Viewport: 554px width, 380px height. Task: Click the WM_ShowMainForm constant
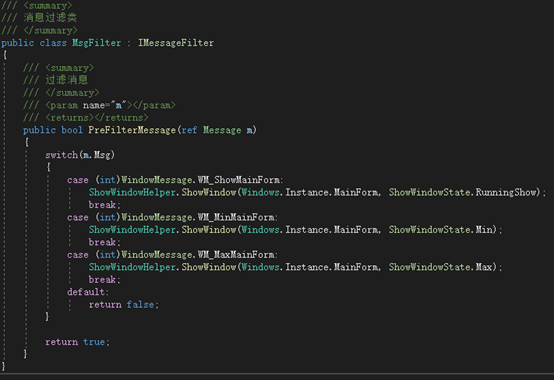pyautogui.click(x=238, y=180)
